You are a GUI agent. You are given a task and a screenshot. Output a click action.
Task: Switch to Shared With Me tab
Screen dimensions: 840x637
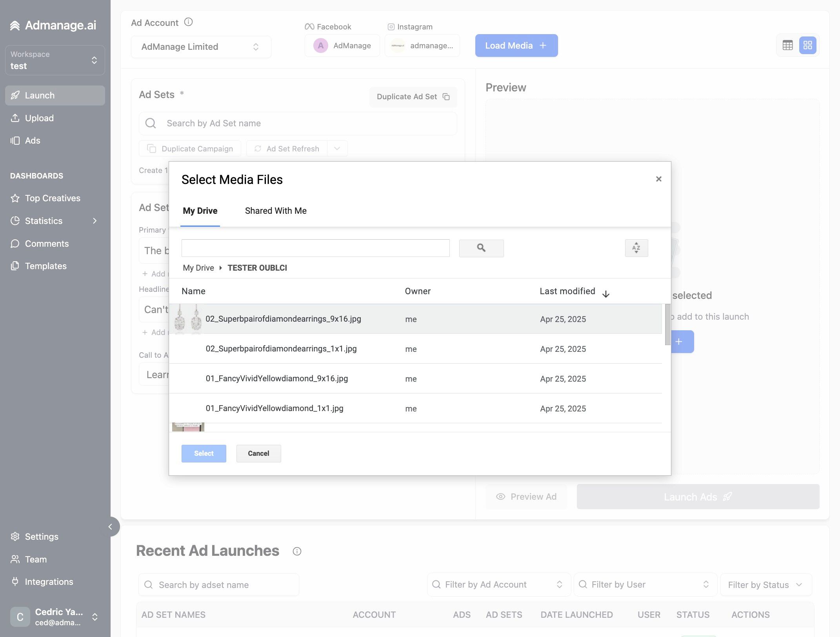tap(276, 211)
